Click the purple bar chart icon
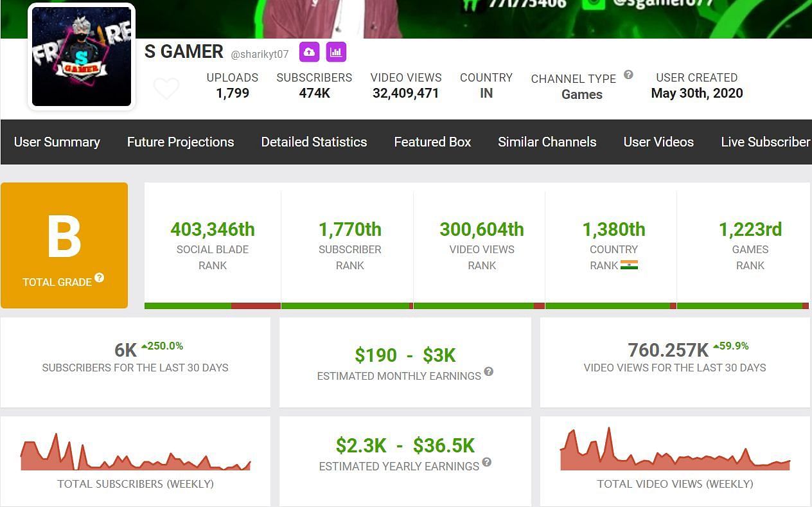Image resolution: width=812 pixels, height=507 pixels. pyautogui.click(x=336, y=52)
